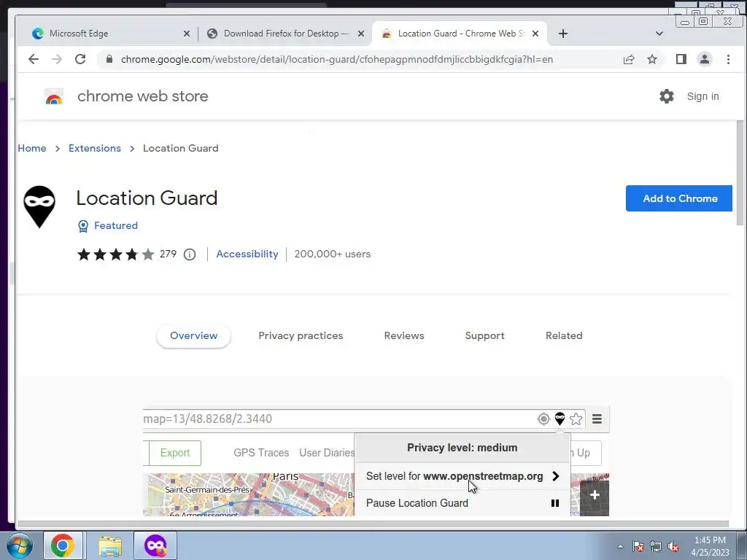Click the Action Center flag tray icon

pyautogui.click(x=638, y=547)
